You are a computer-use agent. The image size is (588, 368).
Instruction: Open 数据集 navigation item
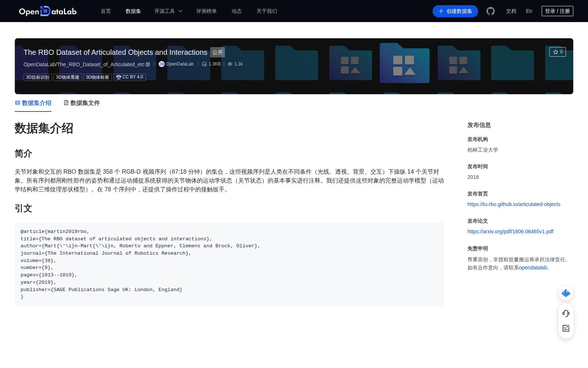(x=133, y=11)
